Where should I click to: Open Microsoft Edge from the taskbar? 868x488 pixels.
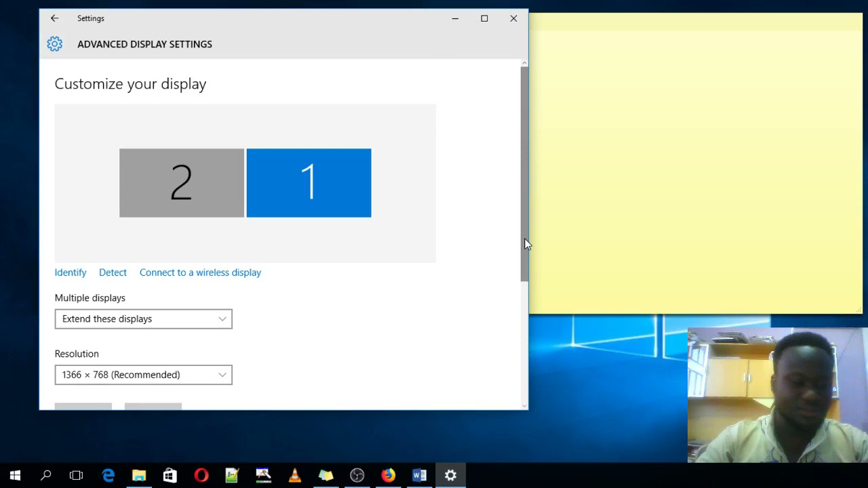(x=108, y=475)
